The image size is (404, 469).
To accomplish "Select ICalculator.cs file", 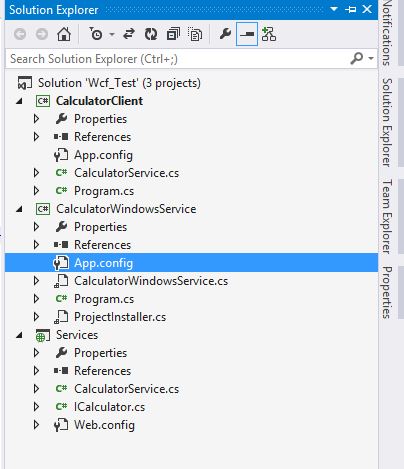I will [109, 407].
